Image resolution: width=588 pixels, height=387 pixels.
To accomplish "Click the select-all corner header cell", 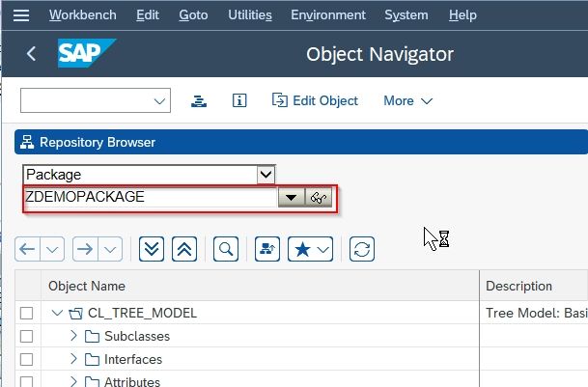I will click(28, 286).
